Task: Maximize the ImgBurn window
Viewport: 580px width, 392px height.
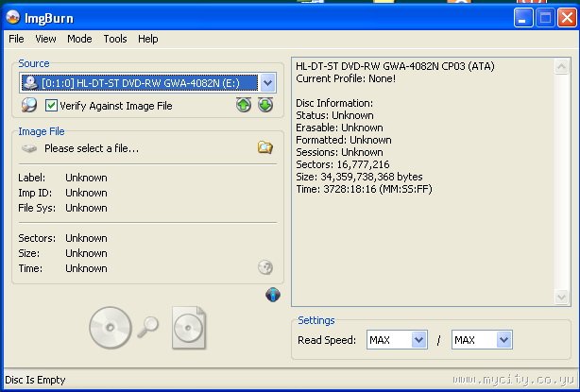Action: point(545,18)
